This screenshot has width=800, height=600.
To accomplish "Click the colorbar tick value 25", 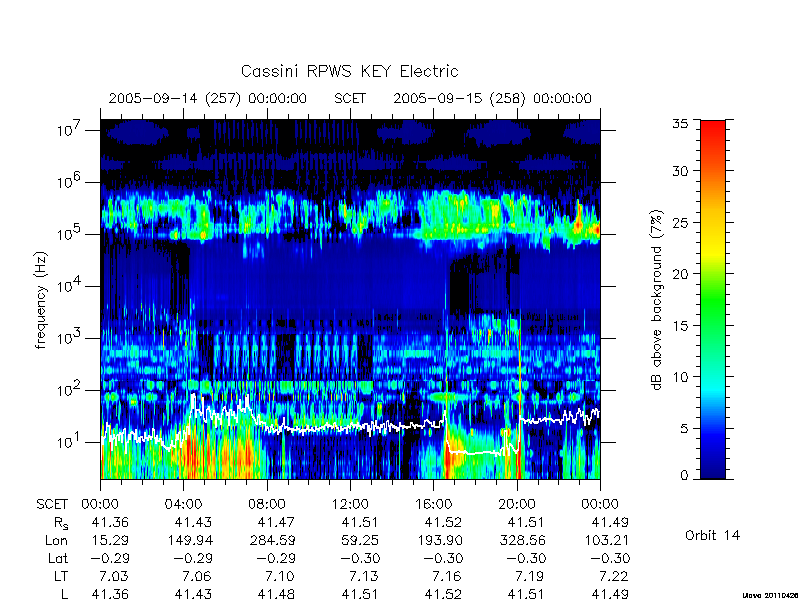I will pos(680,222).
